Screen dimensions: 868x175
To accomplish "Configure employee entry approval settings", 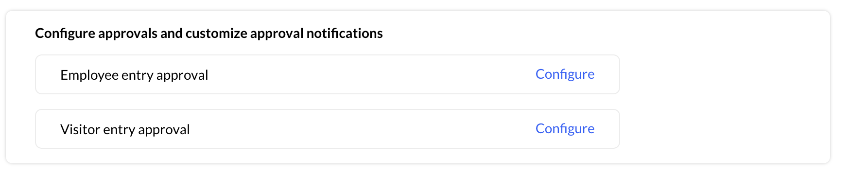I will [x=565, y=74].
